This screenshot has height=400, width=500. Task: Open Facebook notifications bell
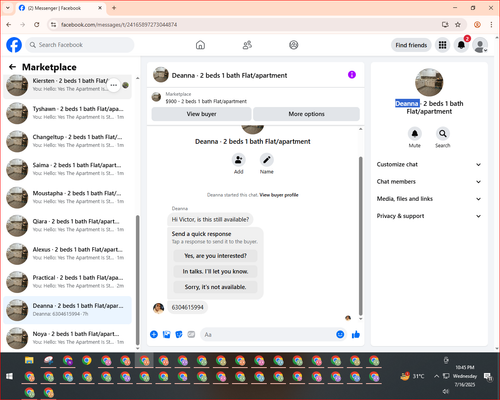click(461, 45)
